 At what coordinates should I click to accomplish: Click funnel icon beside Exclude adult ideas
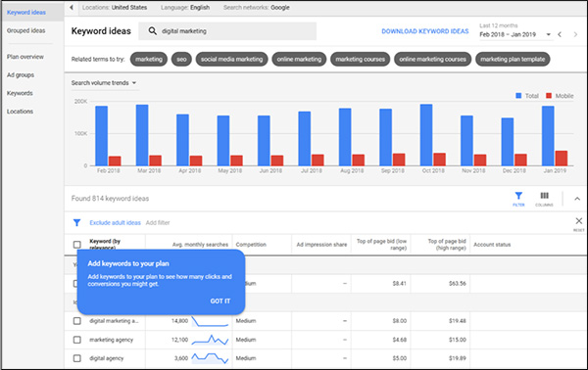(x=76, y=223)
